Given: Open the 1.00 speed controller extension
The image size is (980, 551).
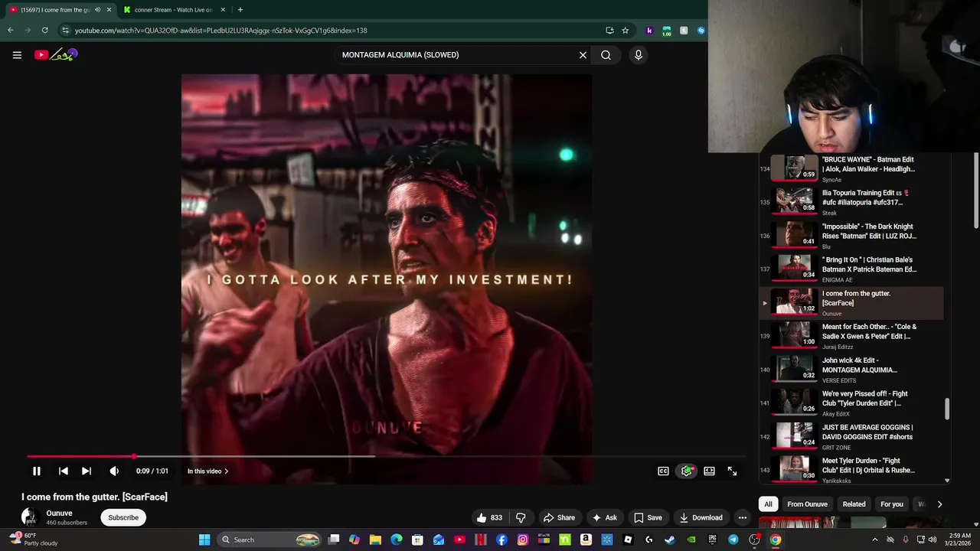Looking at the screenshot, I should tap(666, 31).
